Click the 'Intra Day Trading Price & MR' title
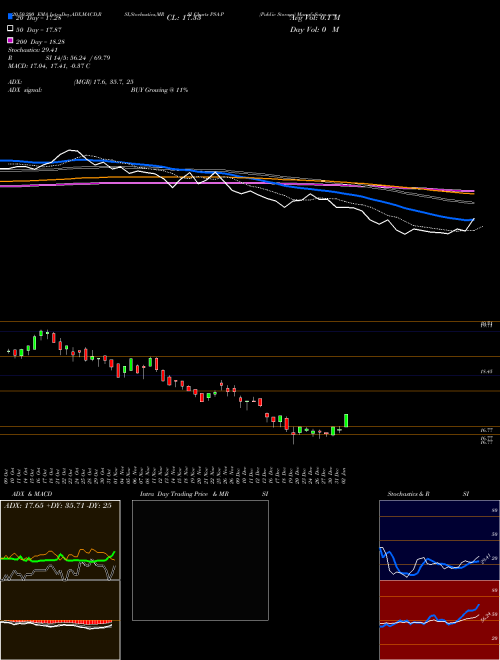 (184, 494)
